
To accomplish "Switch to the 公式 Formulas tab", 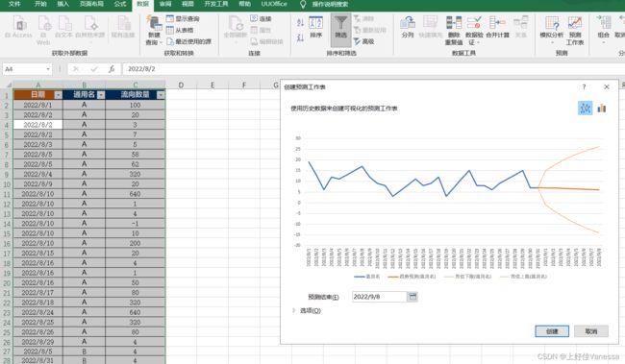I will coord(120,4).
